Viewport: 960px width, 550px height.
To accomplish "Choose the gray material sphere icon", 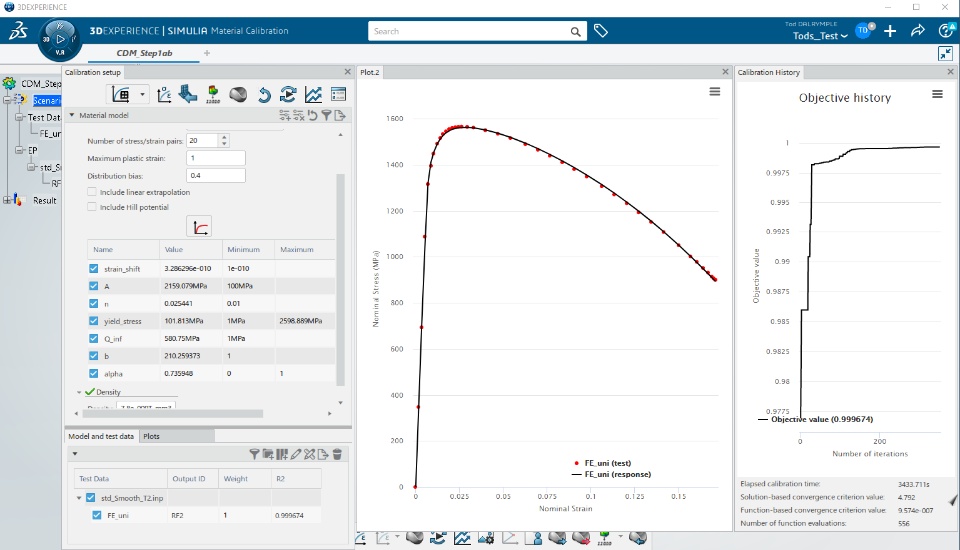I will click(x=238, y=94).
